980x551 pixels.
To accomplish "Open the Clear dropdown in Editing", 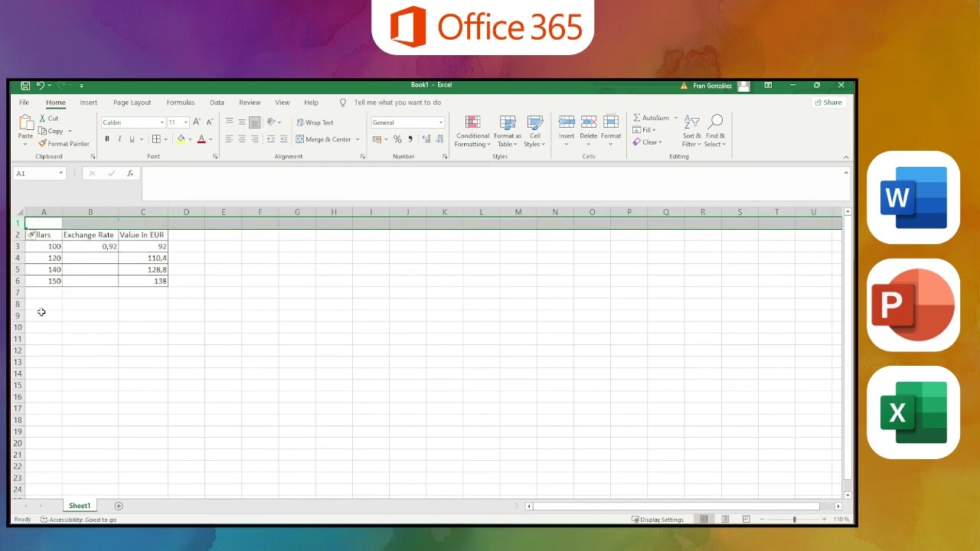I will click(647, 142).
